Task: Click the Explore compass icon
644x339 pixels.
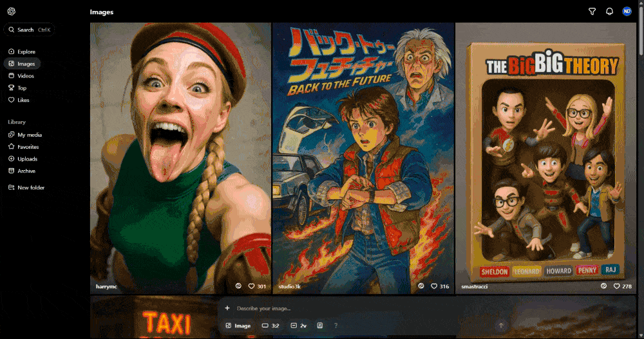Action: pos(12,52)
